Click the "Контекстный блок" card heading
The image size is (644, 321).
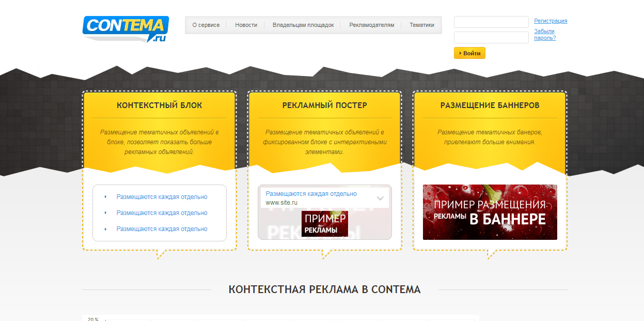point(159,105)
